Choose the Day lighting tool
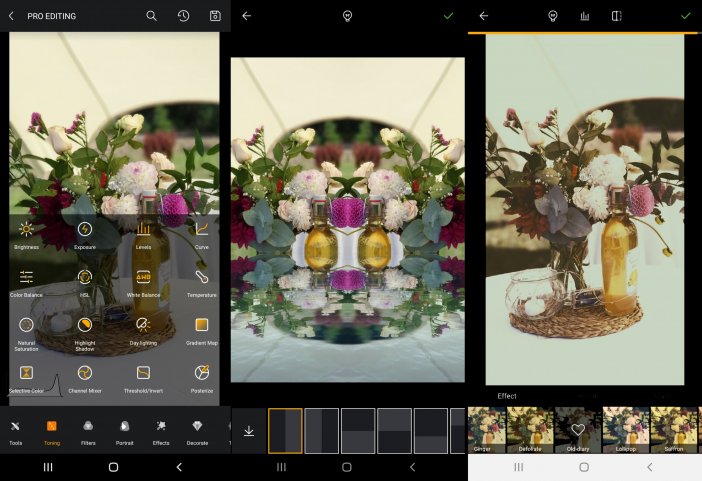Image resolution: width=702 pixels, height=481 pixels. (x=143, y=331)
